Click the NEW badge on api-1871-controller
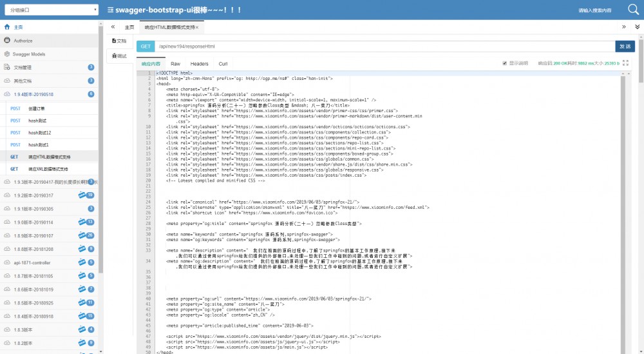 (82, 262)
